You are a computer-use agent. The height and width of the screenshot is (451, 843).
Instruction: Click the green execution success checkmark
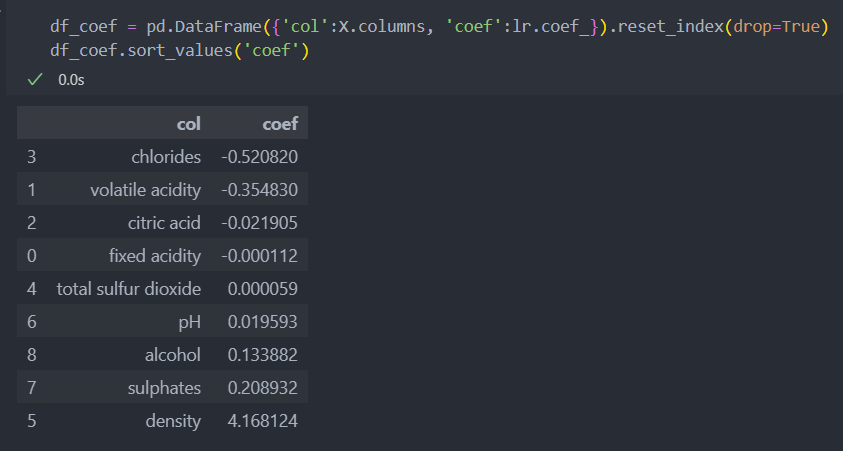[35, 80]
